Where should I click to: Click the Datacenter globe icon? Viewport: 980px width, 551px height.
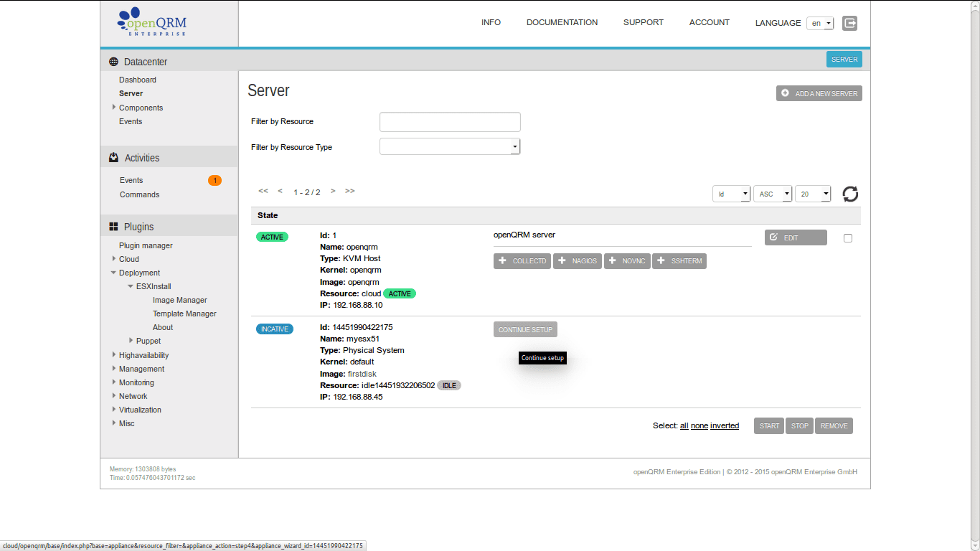click(113, 62)
